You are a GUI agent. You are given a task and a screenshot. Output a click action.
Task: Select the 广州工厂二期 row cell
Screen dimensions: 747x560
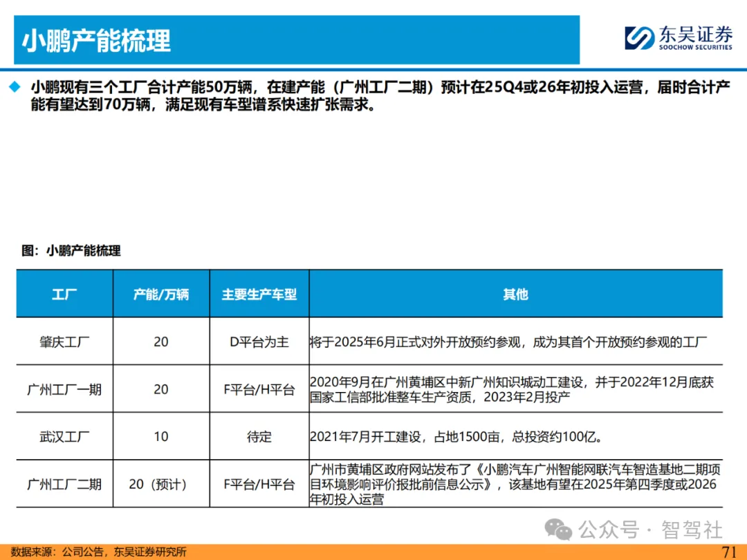click(64, 484)
